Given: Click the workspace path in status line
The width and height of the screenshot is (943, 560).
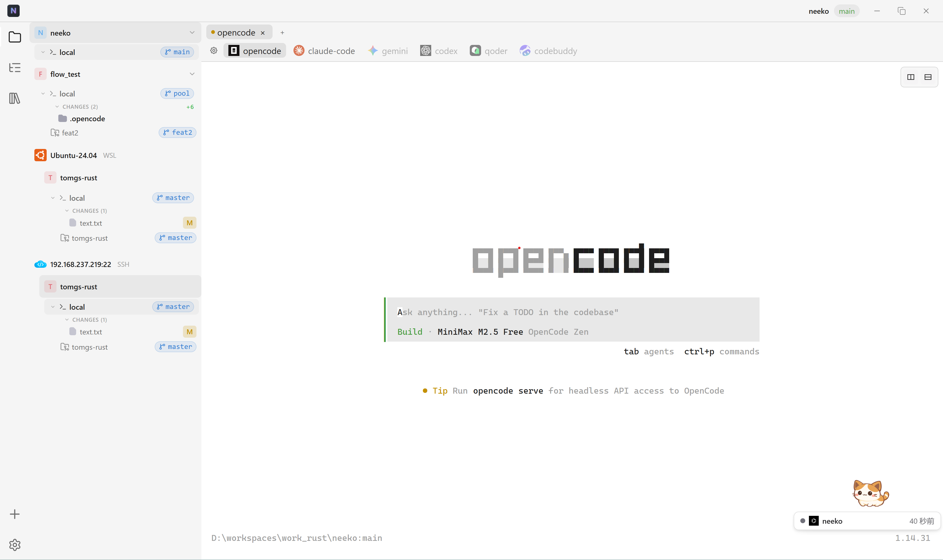Looking at the screenshot, I should pos(297,538).
